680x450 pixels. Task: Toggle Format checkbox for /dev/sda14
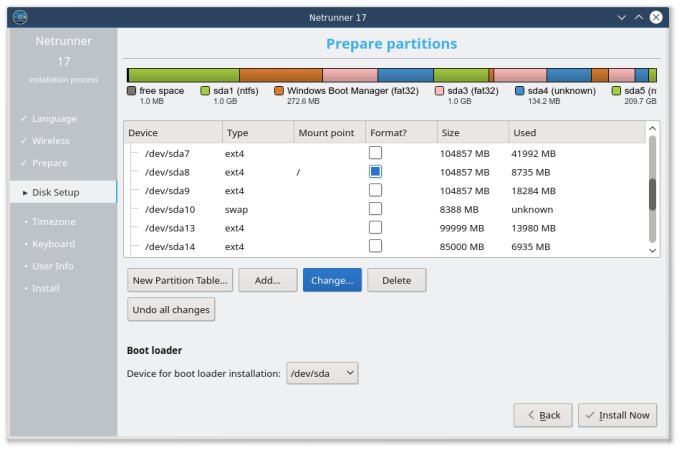tap(375, 246)
